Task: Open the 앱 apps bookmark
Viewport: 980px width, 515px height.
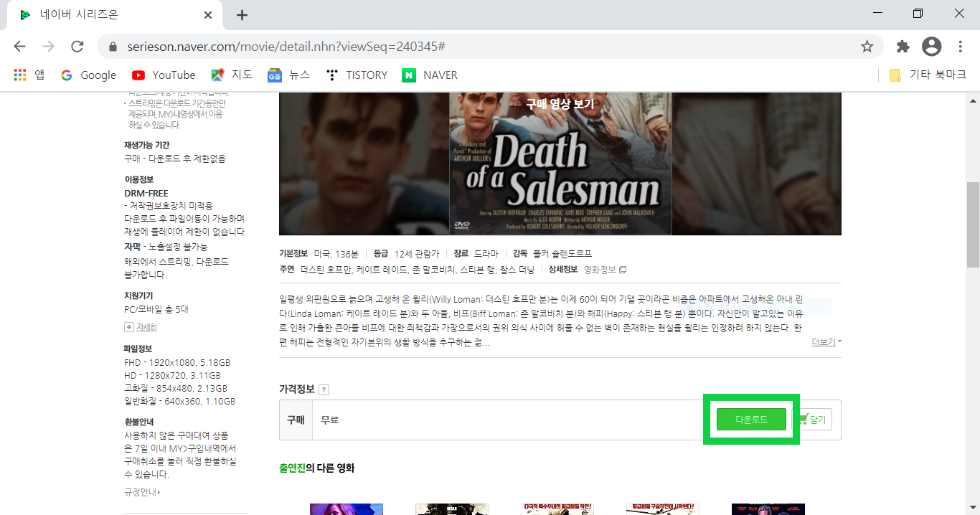Action: (x=29, y=75)
